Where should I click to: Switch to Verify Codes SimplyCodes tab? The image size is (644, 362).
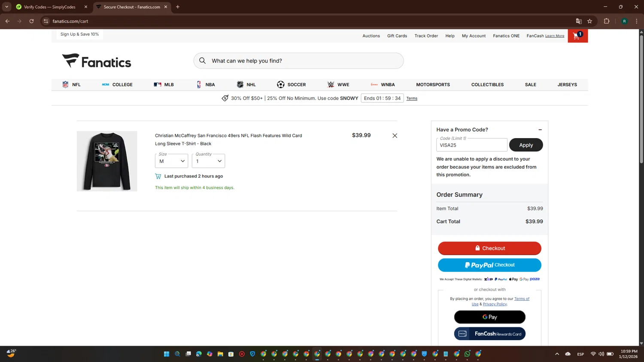(x=49, y=7)
